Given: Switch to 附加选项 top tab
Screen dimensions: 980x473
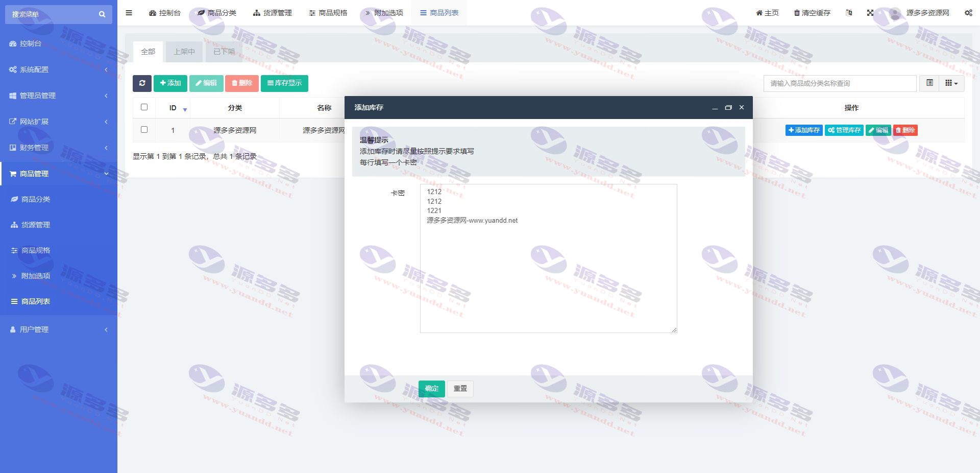Looking at the screenshot, I should [x=384, y=13].
